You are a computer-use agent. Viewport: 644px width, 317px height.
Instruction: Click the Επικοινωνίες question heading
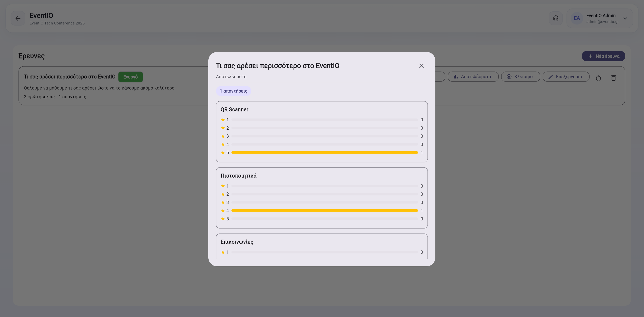237,242
